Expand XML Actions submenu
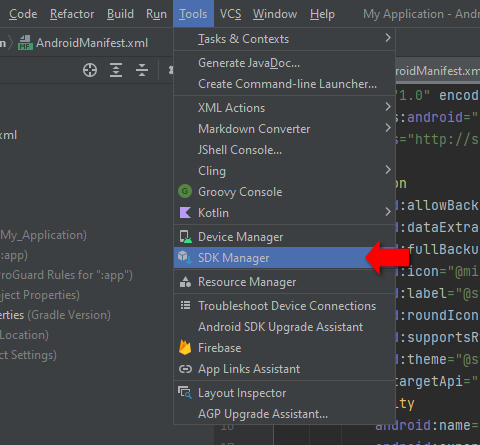The image size is (480, 445). pos(284,108)
